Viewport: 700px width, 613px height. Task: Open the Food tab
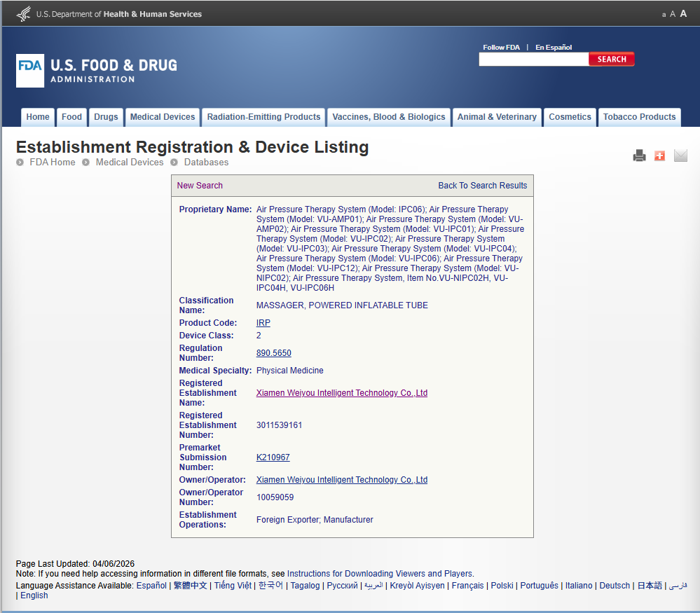tap(72, 117)
